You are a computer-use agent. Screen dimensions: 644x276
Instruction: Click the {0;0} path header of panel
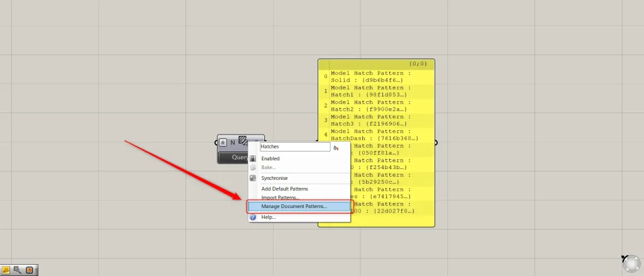click(x=418, y=63)
